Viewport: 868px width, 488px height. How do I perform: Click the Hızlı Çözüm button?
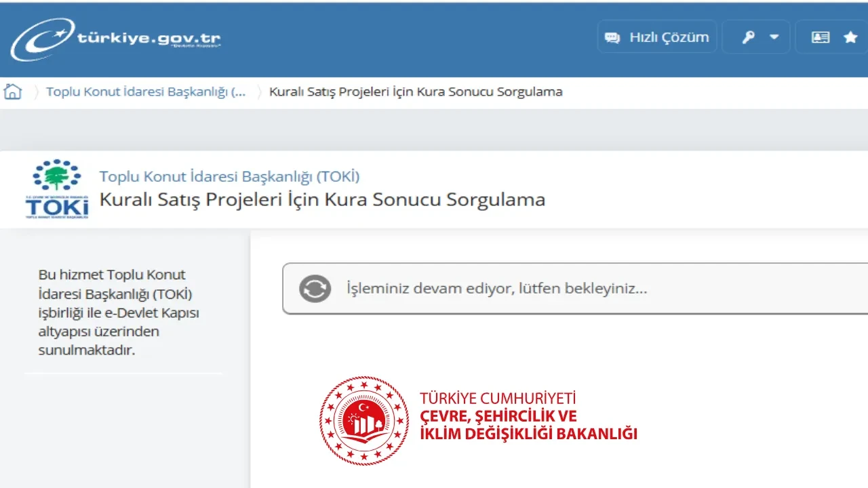click(x=656, y=37)
